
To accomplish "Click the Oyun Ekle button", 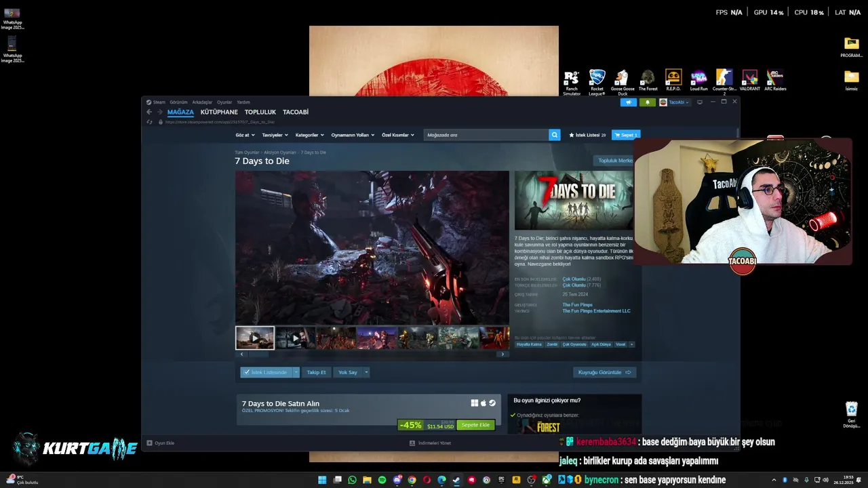I will 161,443.
